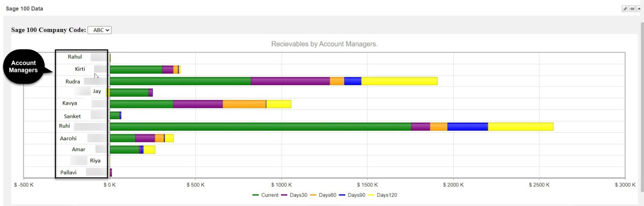The width and height of the screenshot is (644, 206).
Task: Click the $ 500 K axis label
Action: [195, 185]
